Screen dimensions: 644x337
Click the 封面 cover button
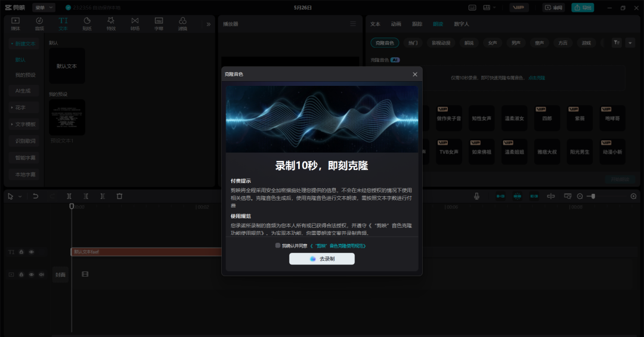(x=60, y=274)
